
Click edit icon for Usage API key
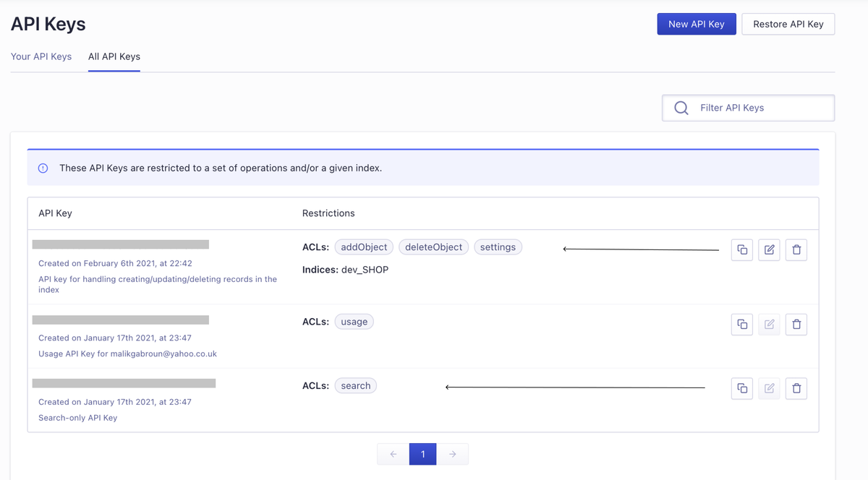[769, 325]
